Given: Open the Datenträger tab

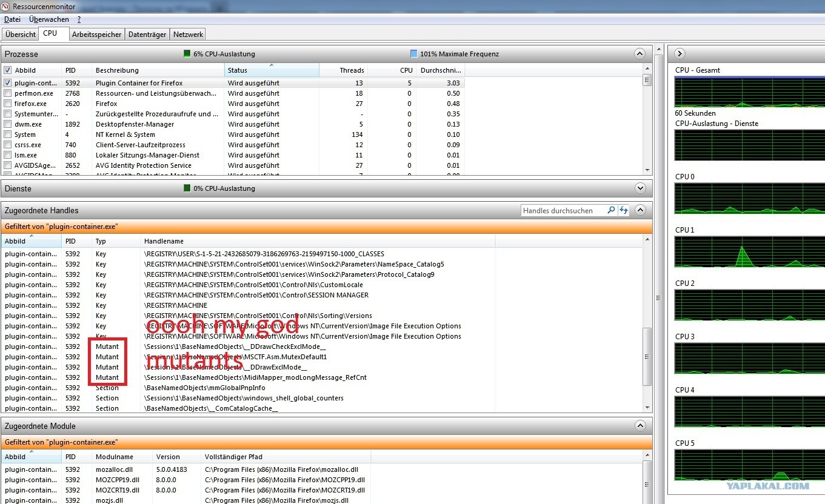Looking at the screenshot, I should (147, 35).
